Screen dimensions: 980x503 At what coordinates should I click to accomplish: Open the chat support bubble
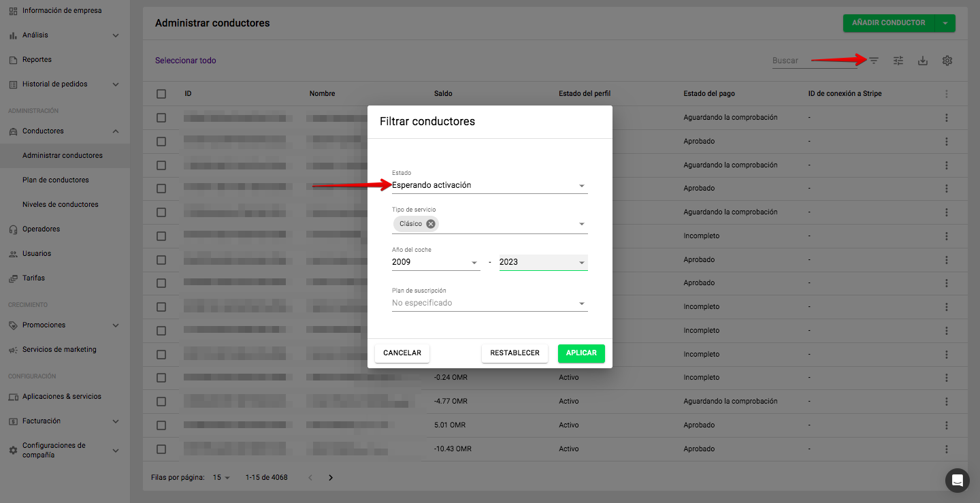pos(957,481)
